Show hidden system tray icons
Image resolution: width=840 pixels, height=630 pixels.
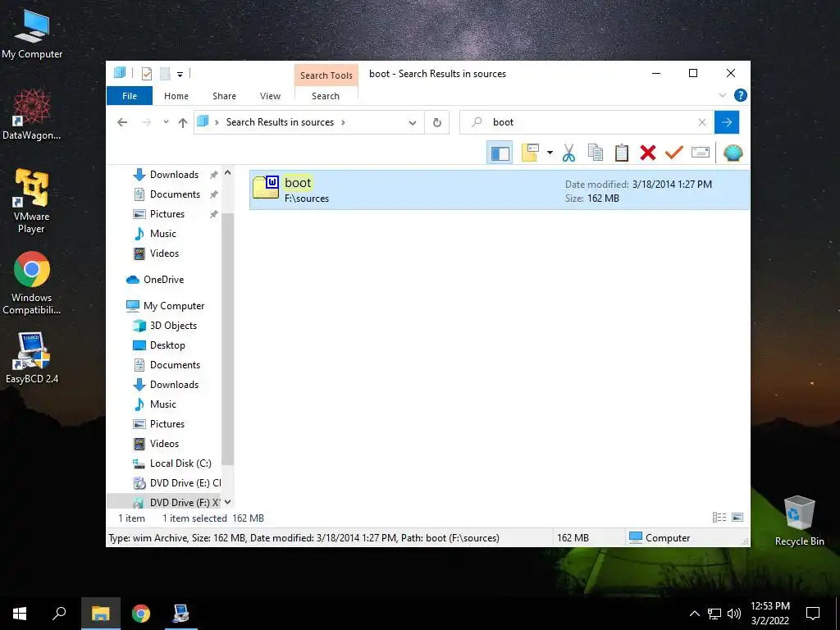pyautogui.click(x=694, y=614)
